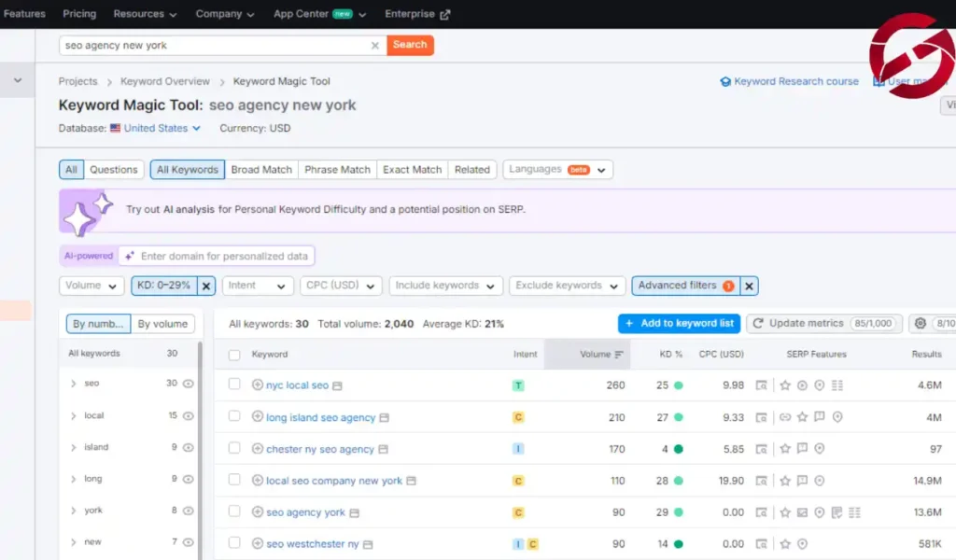Check the checkbox for seo westchester ny

point(234,543)
